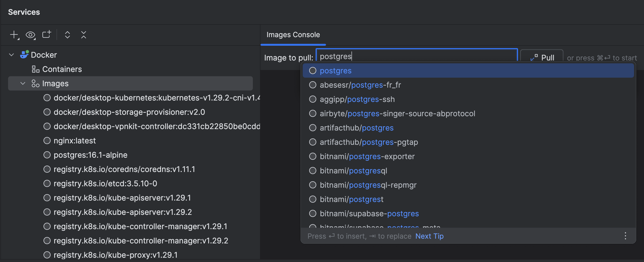Choose bitnami/postgresql from the suggestions
644x262 pixels.
click(x=353, y=171)
